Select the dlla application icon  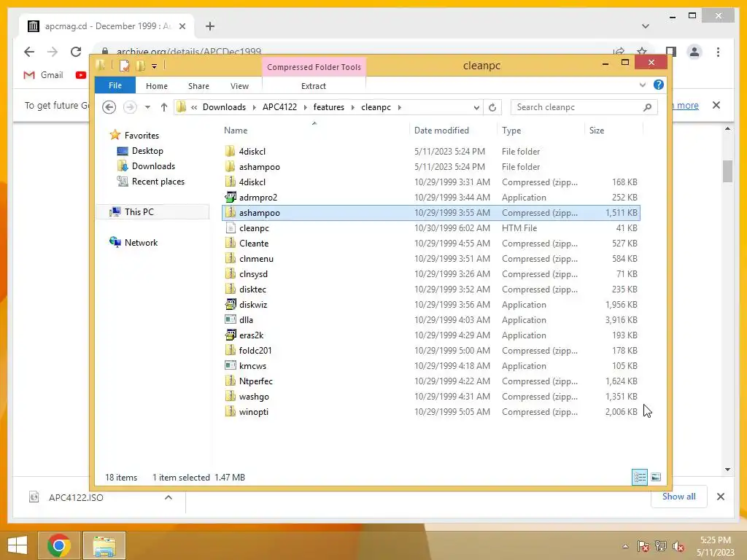[x=231, y=319]
